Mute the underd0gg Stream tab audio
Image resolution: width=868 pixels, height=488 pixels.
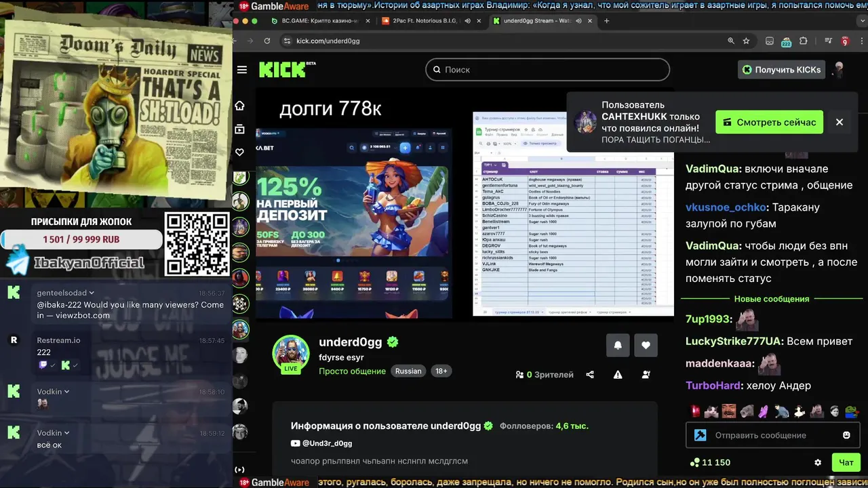578,21
